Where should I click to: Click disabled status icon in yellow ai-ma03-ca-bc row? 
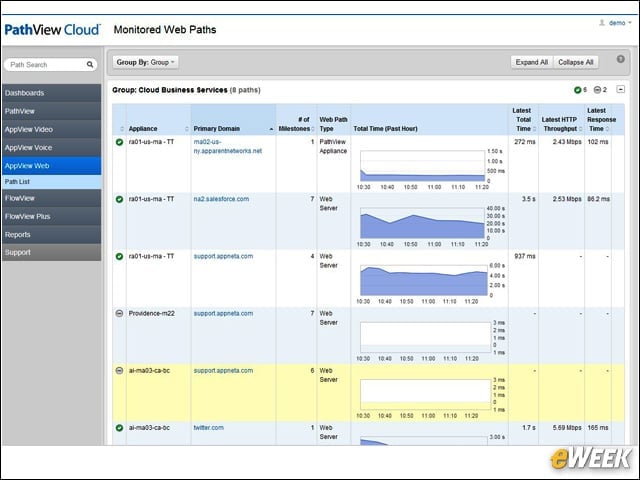pos(119,371)
